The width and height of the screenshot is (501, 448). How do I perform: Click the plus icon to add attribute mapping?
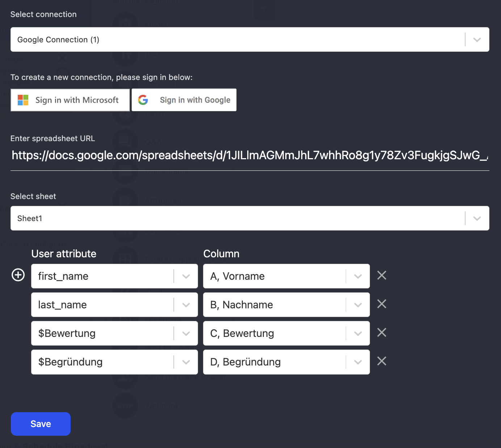[x=18, y=275]
